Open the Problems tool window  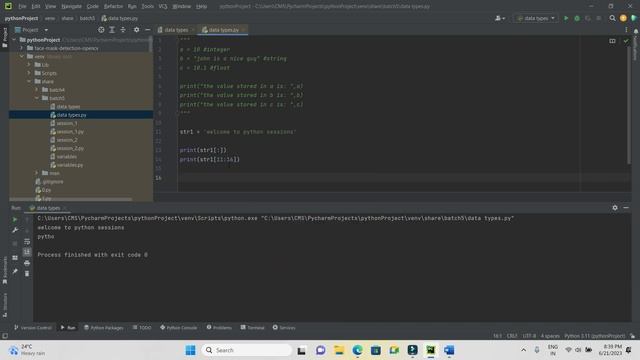(x=219, y=327)
